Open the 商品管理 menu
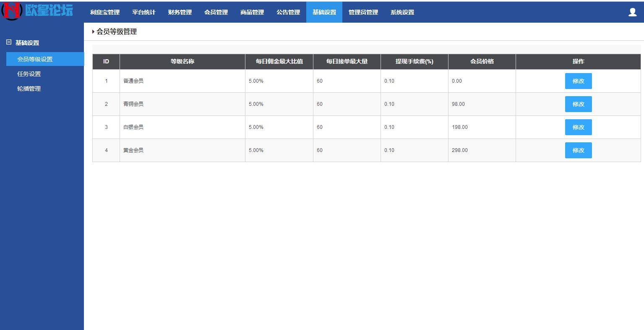Viewport: 644px width, 330px height. pos(252,12)
